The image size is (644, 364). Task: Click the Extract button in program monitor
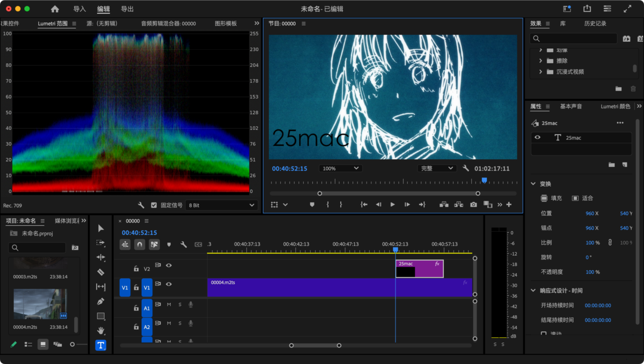click(x=459, y=204)
